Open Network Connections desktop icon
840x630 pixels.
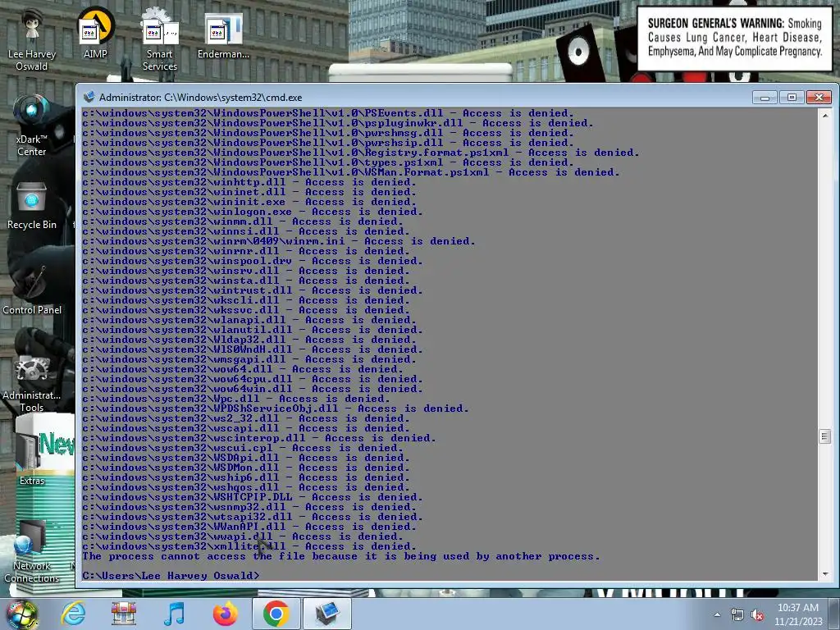tap(32, 552)
